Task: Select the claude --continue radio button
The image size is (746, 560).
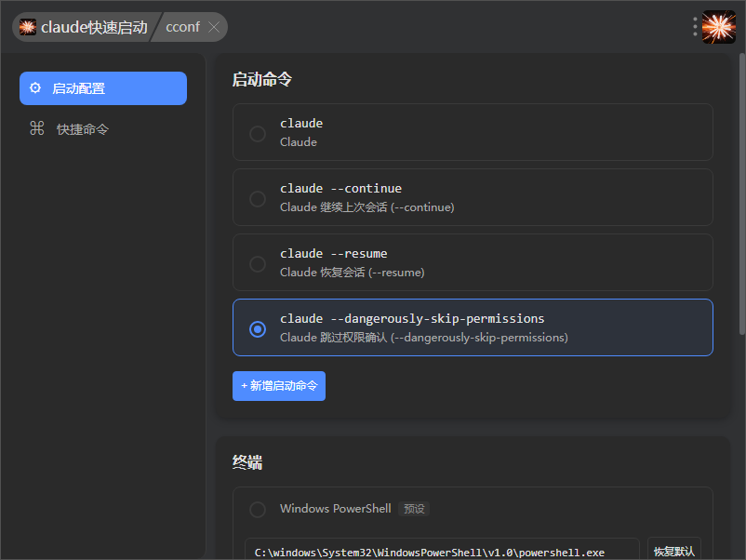Action: (258, 199)
